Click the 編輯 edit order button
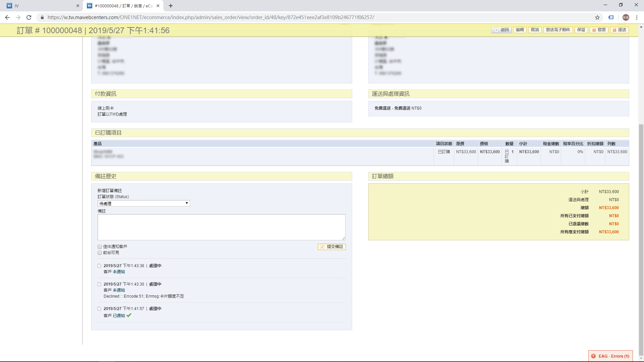Image resolution: width=644 pixels, height=362 pixels. click(x=520, y=30)
